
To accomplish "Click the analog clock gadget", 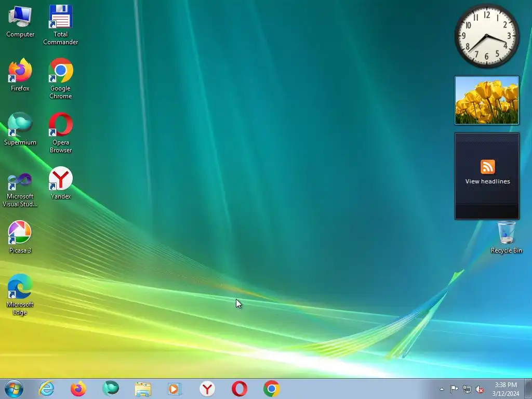I will [486, 36].
